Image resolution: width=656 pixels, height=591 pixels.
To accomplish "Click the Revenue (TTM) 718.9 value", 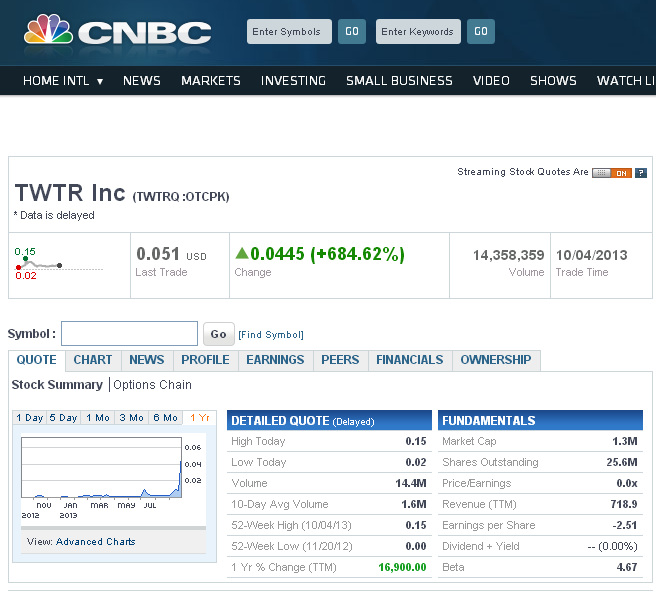I will click(624, 504).
